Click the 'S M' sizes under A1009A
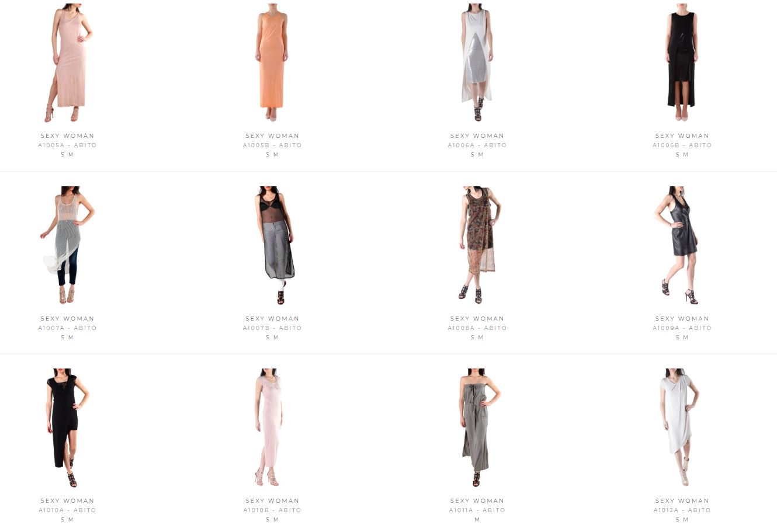777x532 pixels. [682, 338]
